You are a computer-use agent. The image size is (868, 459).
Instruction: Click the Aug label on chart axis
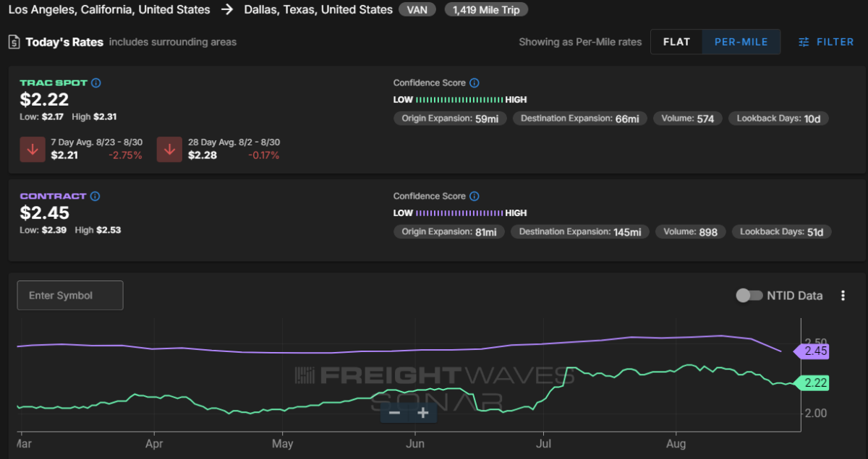pyautogui.click(x=676, y=442)
